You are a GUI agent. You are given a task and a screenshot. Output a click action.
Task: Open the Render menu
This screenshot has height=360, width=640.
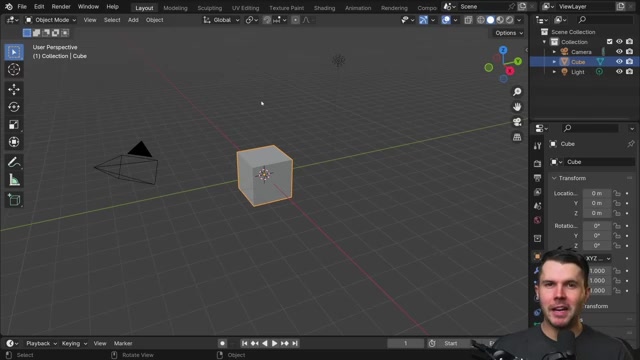(61, 7)
